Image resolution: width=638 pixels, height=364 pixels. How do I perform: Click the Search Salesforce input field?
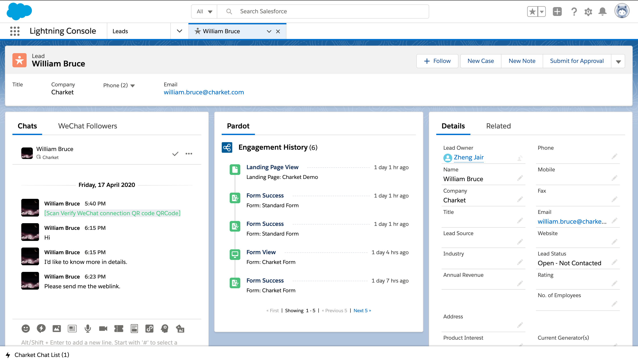pos(330,12)
